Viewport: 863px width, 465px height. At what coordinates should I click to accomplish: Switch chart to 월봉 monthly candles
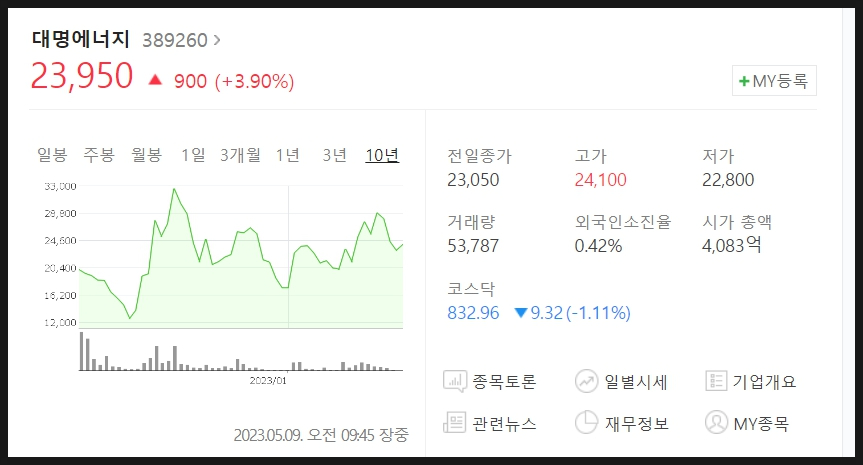pos(146,155)
